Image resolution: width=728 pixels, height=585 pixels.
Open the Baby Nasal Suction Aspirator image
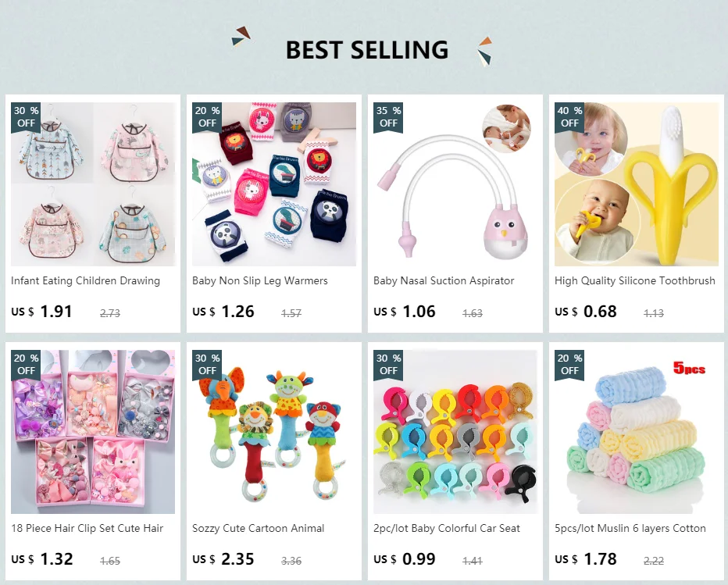455,184
